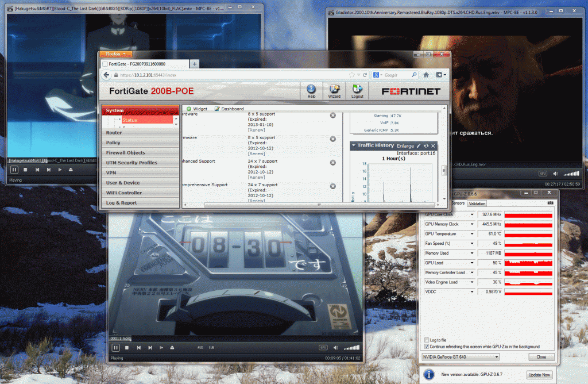Adjust the volume slider in 00011.mpls player
This screenshot has height=384, width=588.
(x=351, y=348)
